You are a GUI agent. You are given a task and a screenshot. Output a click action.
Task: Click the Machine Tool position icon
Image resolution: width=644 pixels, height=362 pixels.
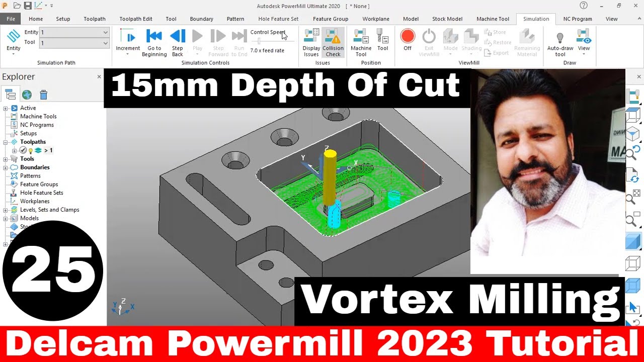coord(361,42)
